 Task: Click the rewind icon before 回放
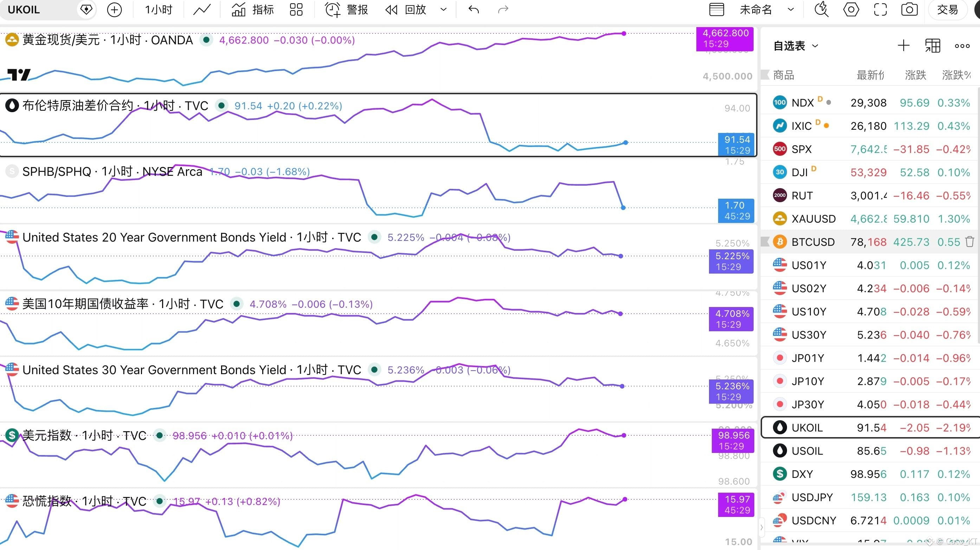tap(391, 10)
